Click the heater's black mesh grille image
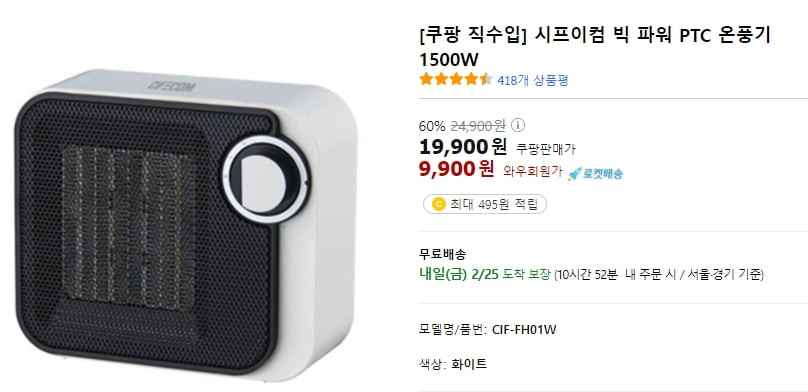Image resolution: width=808 pixels, height=392 pixels. (147, 232)
